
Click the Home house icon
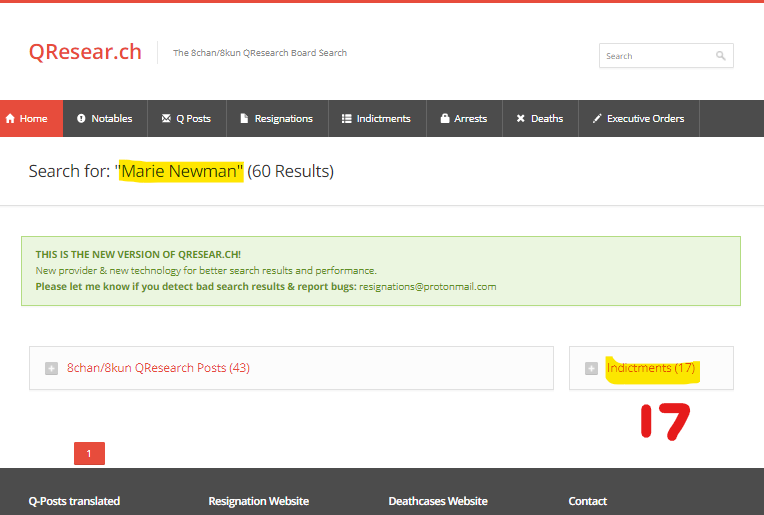click(x=10, y=118)
